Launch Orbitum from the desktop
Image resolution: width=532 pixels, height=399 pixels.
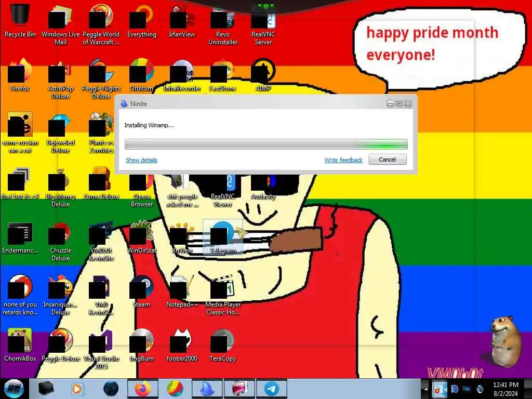[x=141, y=75]
